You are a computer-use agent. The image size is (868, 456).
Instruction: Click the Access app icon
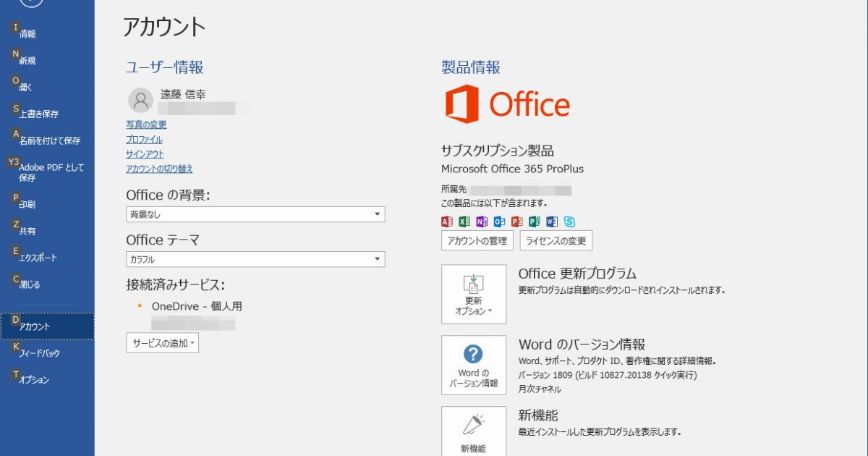447,221
